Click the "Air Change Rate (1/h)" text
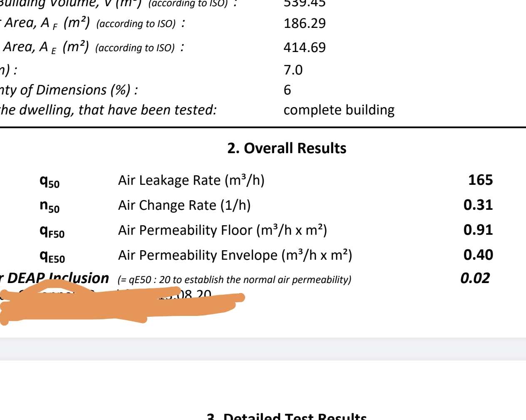This screenshot has height=420, width=526. [184, 205]
